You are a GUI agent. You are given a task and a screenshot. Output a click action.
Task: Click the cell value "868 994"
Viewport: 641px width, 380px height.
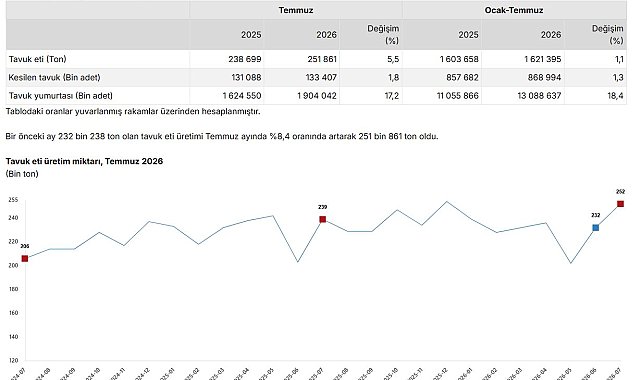(x=545, y=77)
